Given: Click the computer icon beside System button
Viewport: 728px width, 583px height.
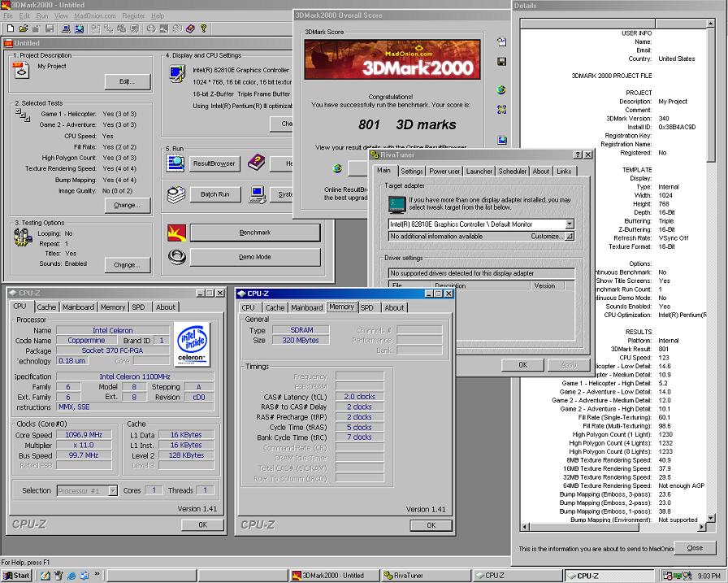Looking at the screenshot, I should [x=258, y=194].
